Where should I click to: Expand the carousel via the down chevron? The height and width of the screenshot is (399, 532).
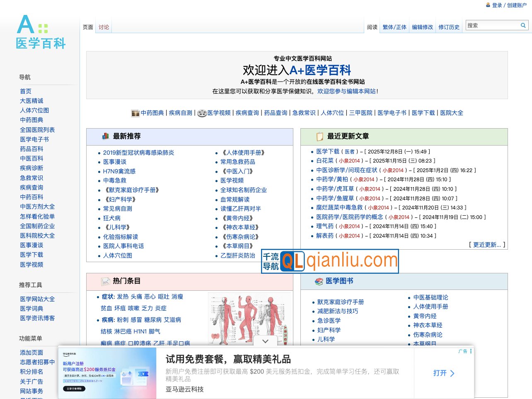point(265,341)
